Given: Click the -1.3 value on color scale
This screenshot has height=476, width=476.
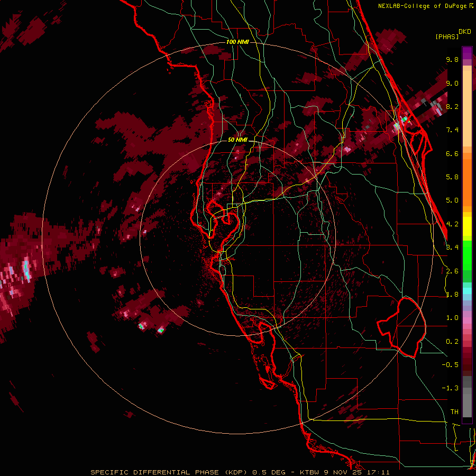Looking at the screenshot, I should point(450,388).
